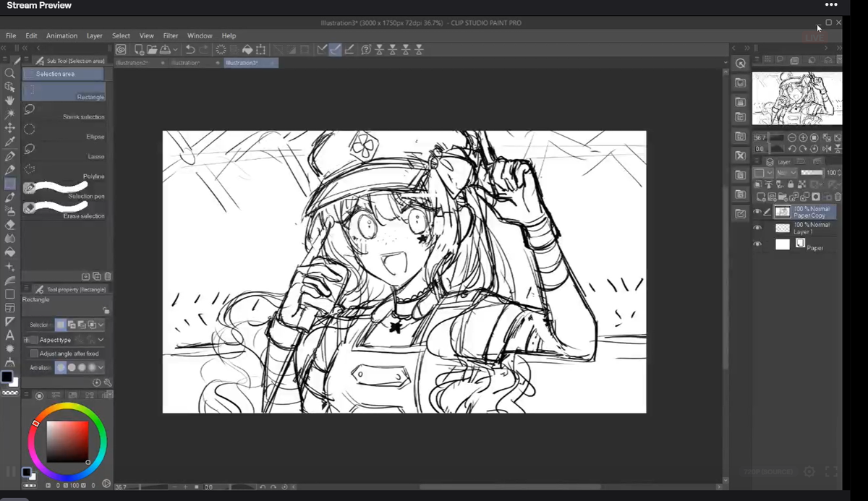Select the first Anti-aliasing option circle
The width and height of the screenshot is (868, 501).
coord(61,367)
